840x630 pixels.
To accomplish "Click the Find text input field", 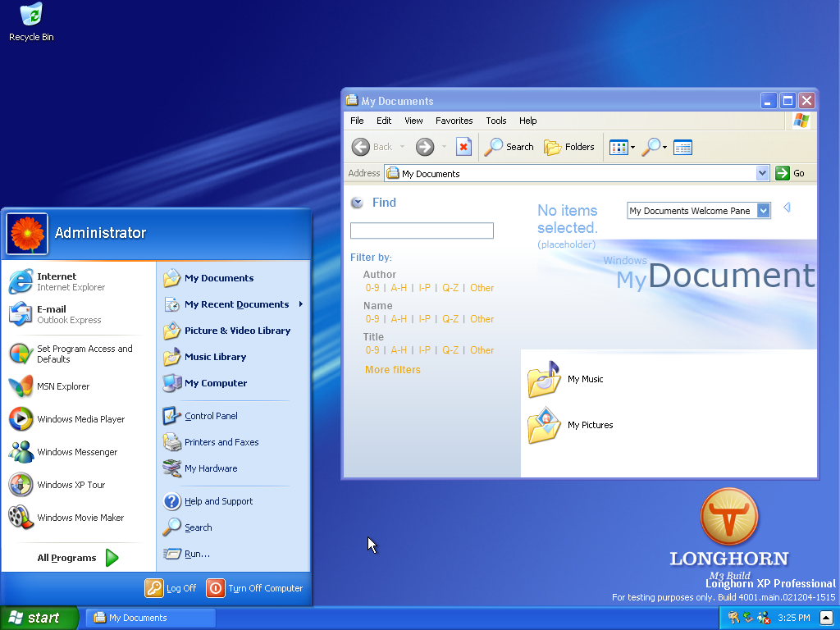I will pos(422,231).
